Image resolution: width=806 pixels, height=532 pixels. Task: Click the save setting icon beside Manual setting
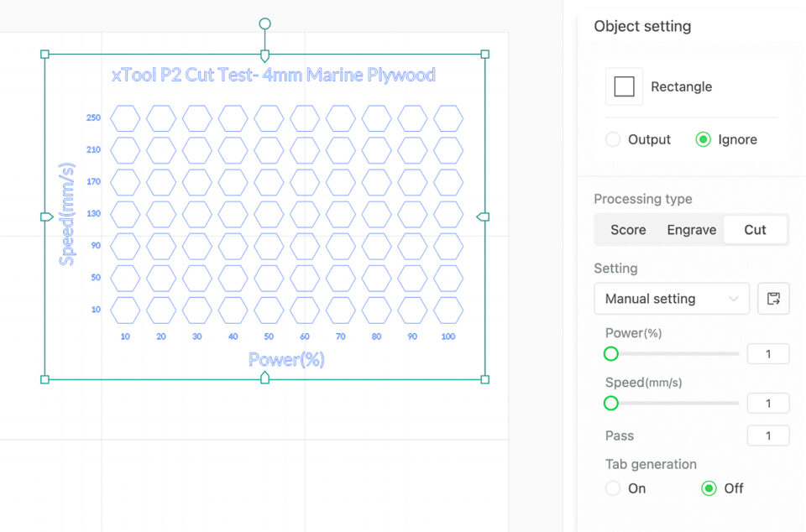773,299
